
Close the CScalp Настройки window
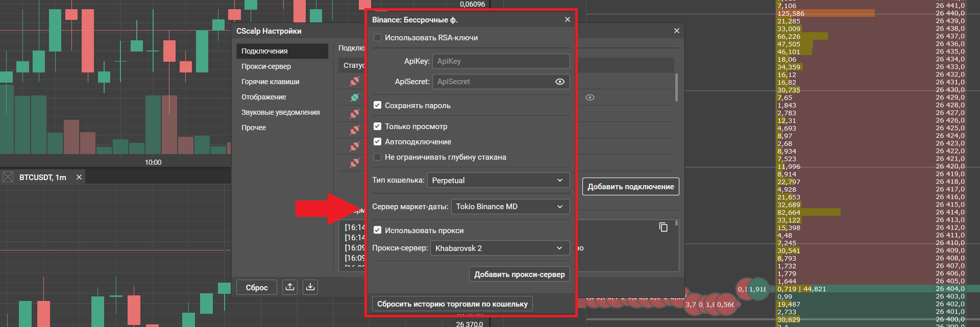click(677, 31)
